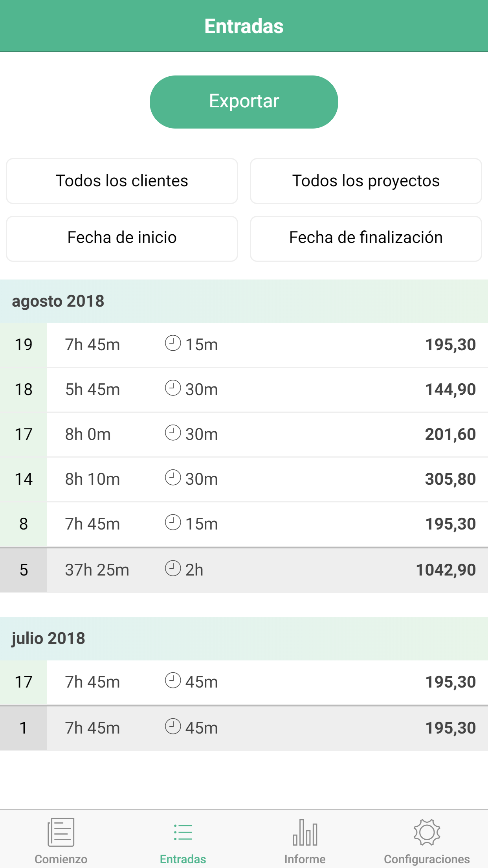Click the Exportar button

coord(244,102)
